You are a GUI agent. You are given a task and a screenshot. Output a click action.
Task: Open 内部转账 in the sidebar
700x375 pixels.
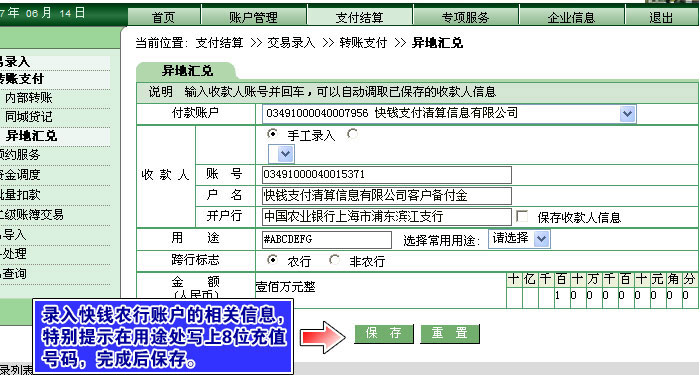tap(29, 98)
